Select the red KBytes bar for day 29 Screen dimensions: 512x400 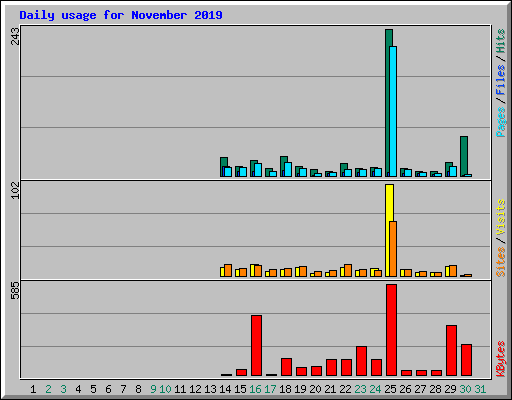(x=451, y=350)
